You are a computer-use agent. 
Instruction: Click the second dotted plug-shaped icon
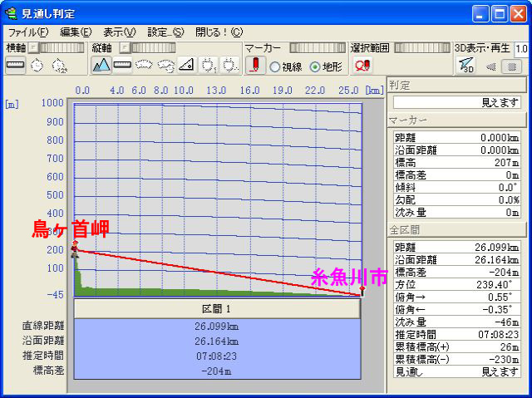(x=229, y=65)
